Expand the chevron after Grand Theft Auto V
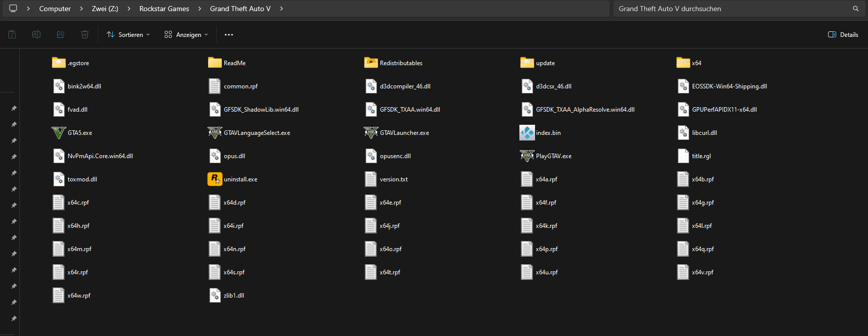The width and height of the screenshot is (868, 336). point(281,9)
